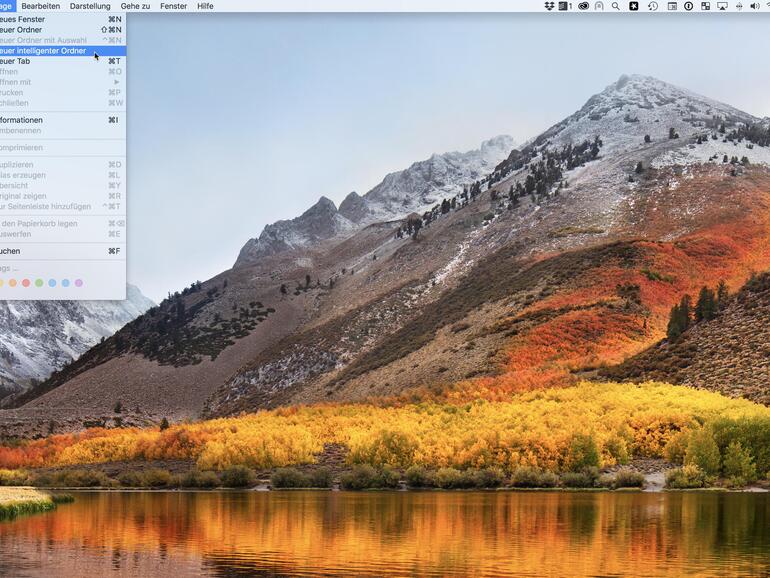The width and height of the screenshot is (770, 578).
Task: Click the calendar menu bar icon
Action: 672,6
